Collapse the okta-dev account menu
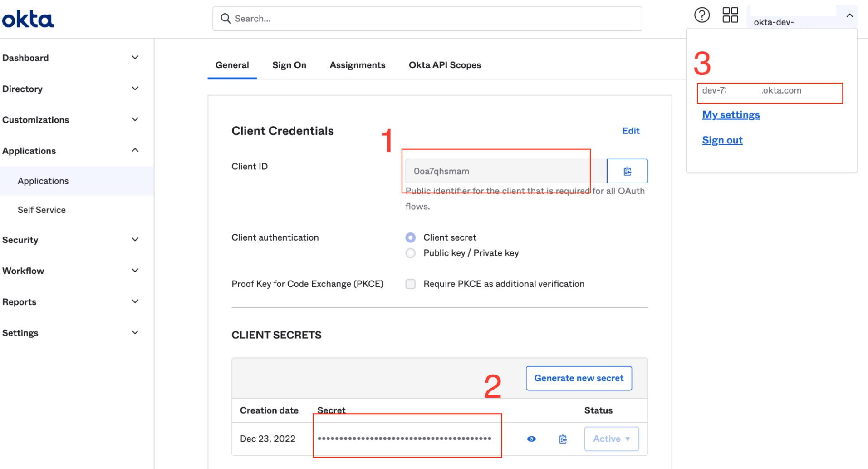Screen dimensions: 868x469 (849, 16)
